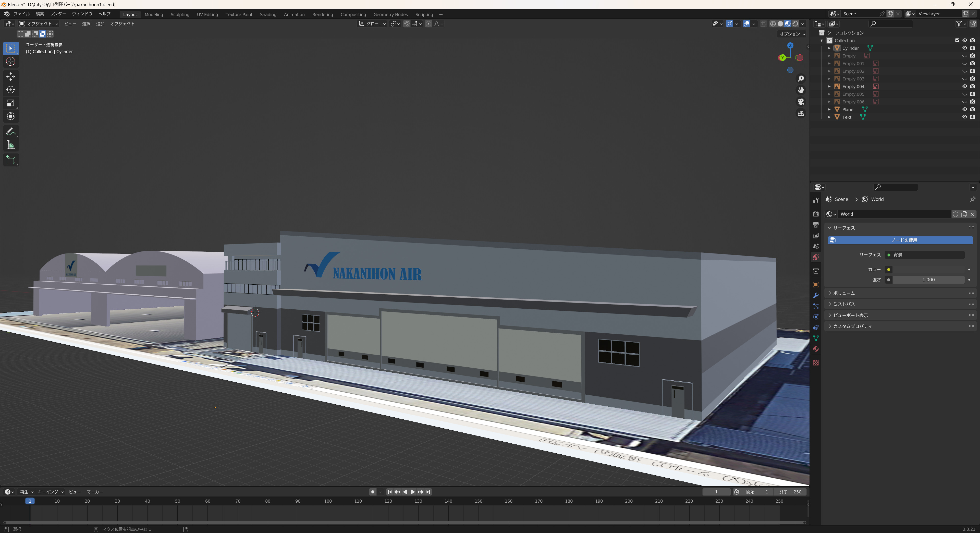980x533 pixels.
Task: Click the outliner search field
Action: coord(891,23)
